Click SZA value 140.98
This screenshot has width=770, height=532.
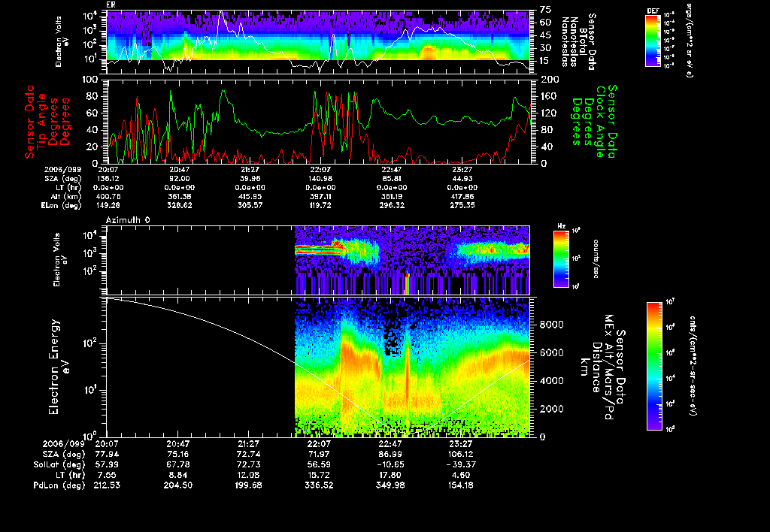tap(320, 179)
